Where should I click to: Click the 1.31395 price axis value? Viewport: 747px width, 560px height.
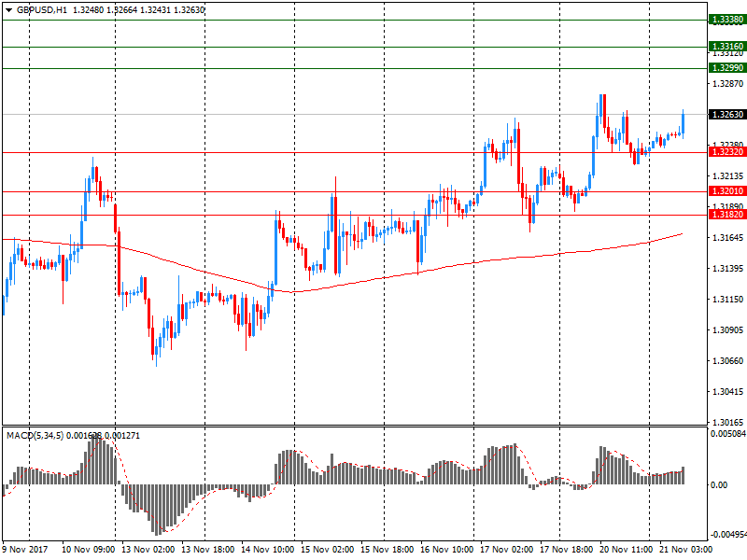coord(727,269)
